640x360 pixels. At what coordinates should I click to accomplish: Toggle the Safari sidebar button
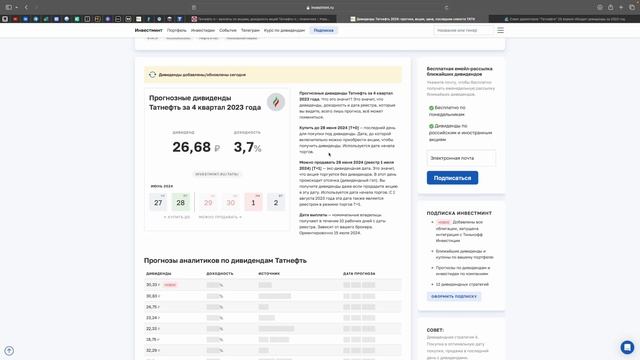8,7
